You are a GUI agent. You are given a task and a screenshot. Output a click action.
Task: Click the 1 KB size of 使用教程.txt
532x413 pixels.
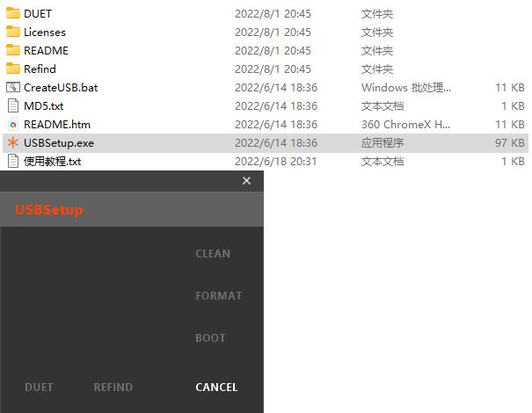[x=513, y=162]
